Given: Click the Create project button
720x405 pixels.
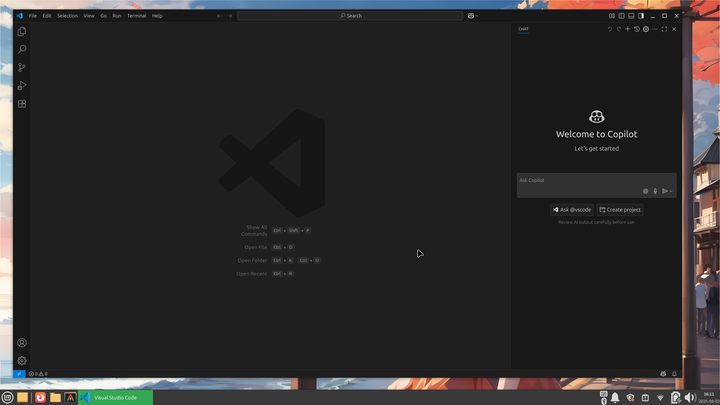Looking at the screenshot, I should (620, 210).
